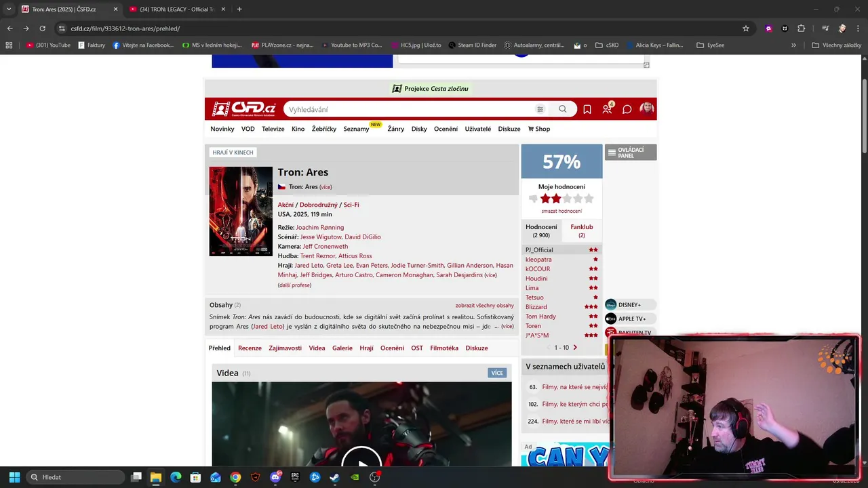The width and height of the screenshot is (868, 488).
Task: Click the Tron: Ares poster thumbnail
Action: pos(241,211)
